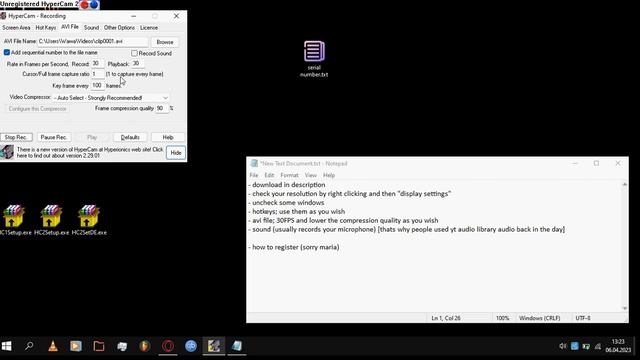Open Opera browser on taskbar
This screenshot has width=640, height=360.
tap(168, 346)
